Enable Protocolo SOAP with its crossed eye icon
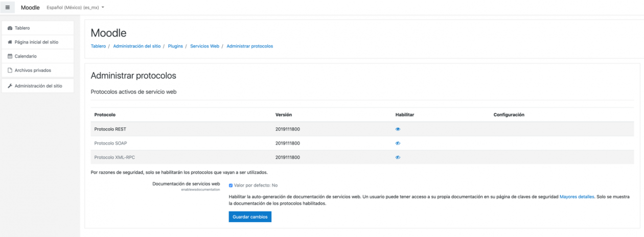This screenshot has width=644, height=237. click(398, 143)
